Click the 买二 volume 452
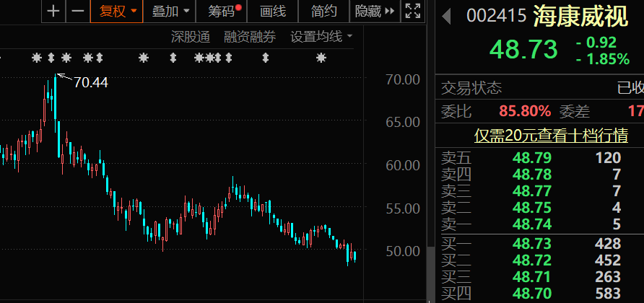This screenshot has height=303, width=644. click(608, 260)
